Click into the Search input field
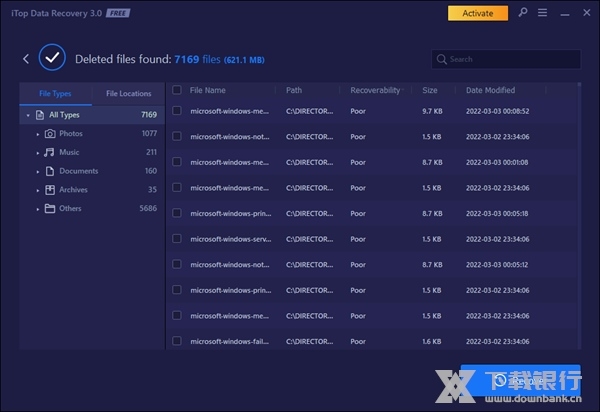Image resolution: width=600 pixels, height=412 pixels. click(510, 59)
